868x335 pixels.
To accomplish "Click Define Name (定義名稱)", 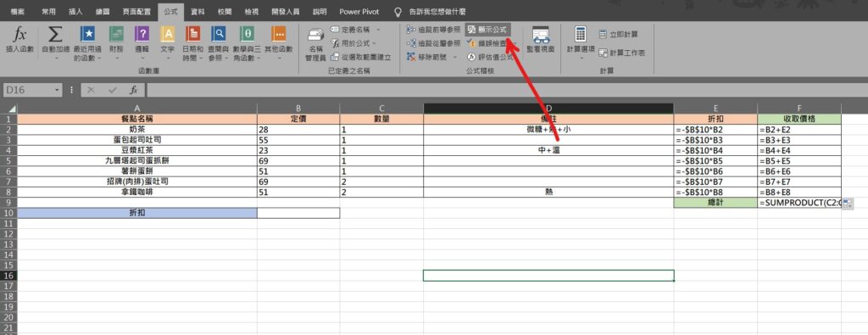I will tap(355, 30).
